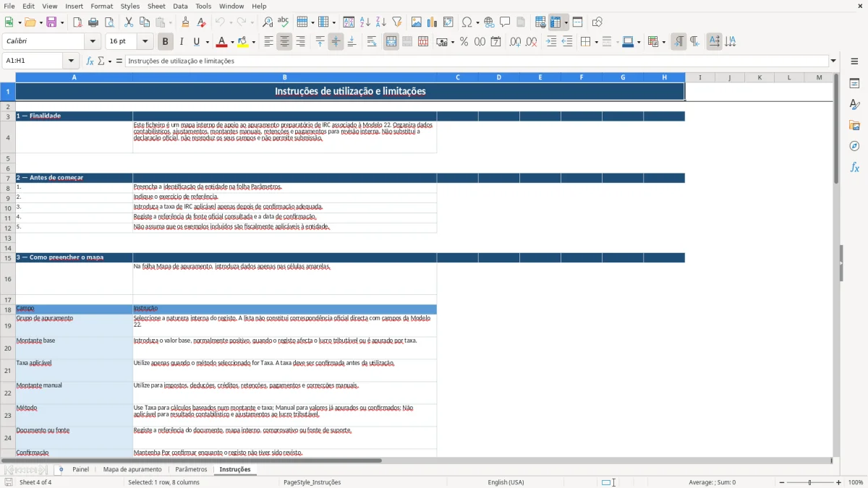Toggle Center Vertically alignment
868x488 pixels.
pyautogui.click(x=336, y=42)
